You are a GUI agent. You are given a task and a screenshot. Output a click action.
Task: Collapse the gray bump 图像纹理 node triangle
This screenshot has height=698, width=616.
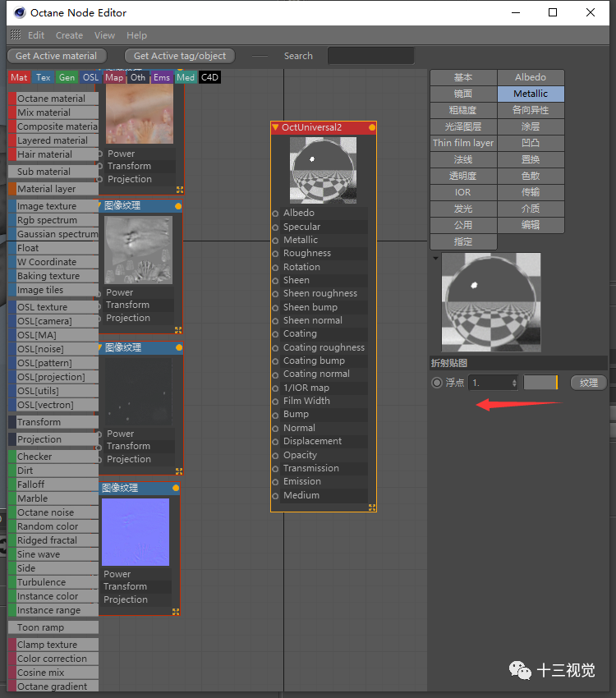[100, 205]
